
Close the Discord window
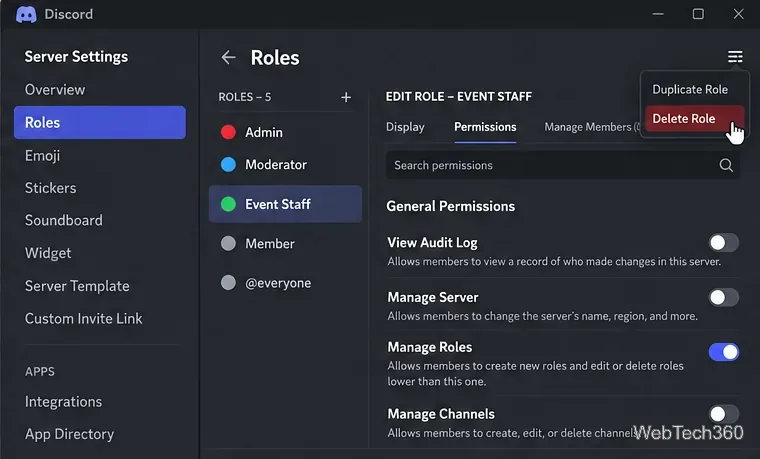pos(738,14)
